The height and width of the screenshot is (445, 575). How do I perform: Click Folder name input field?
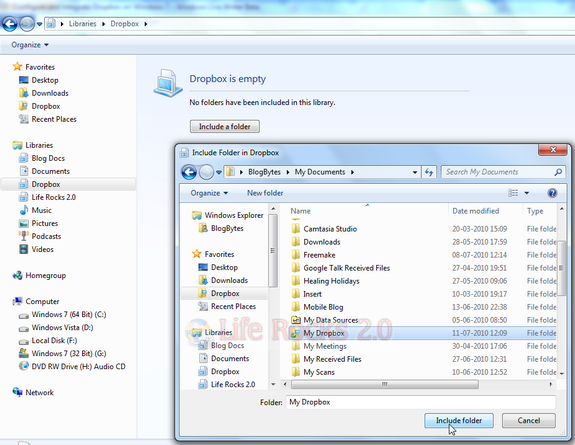(421, 402)
